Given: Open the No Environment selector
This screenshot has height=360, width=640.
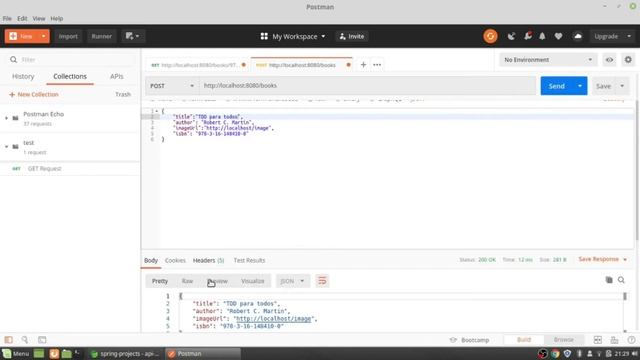Looking at the screenshot, I should pos(548,60).
